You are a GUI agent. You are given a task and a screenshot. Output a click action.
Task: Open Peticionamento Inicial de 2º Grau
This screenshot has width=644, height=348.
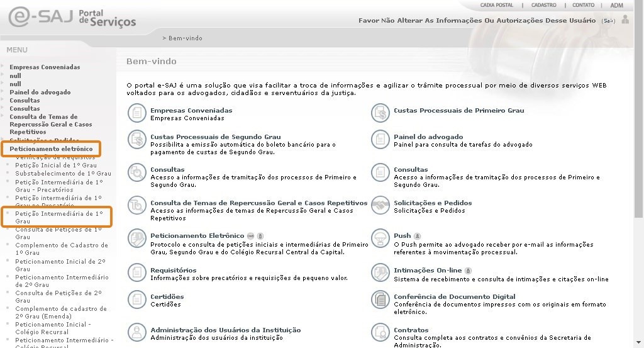[60, 265]
